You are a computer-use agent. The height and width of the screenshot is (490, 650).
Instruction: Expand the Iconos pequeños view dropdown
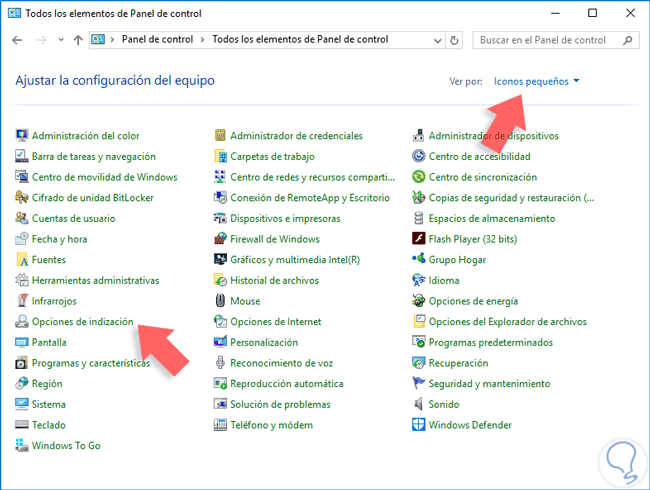pos(536,81)
